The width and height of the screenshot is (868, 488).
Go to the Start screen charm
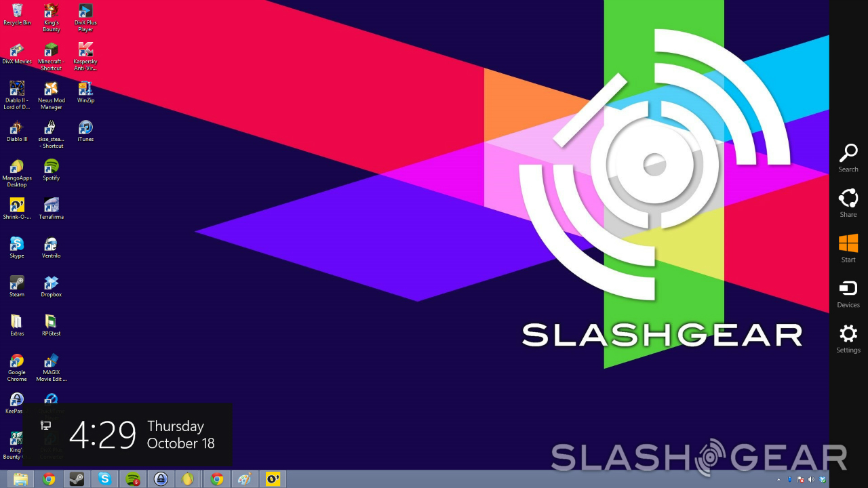tap(848, 248)
